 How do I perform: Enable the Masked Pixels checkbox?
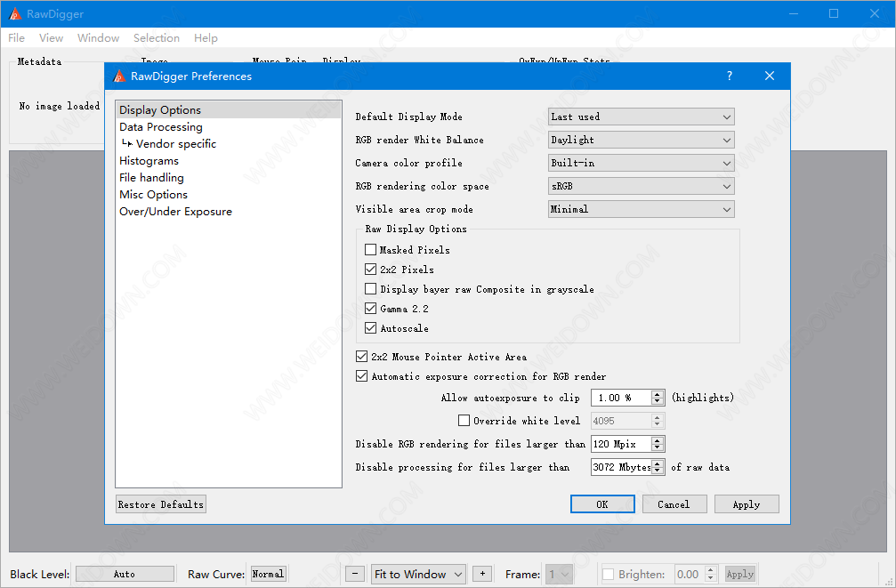[x=370, y=250]
